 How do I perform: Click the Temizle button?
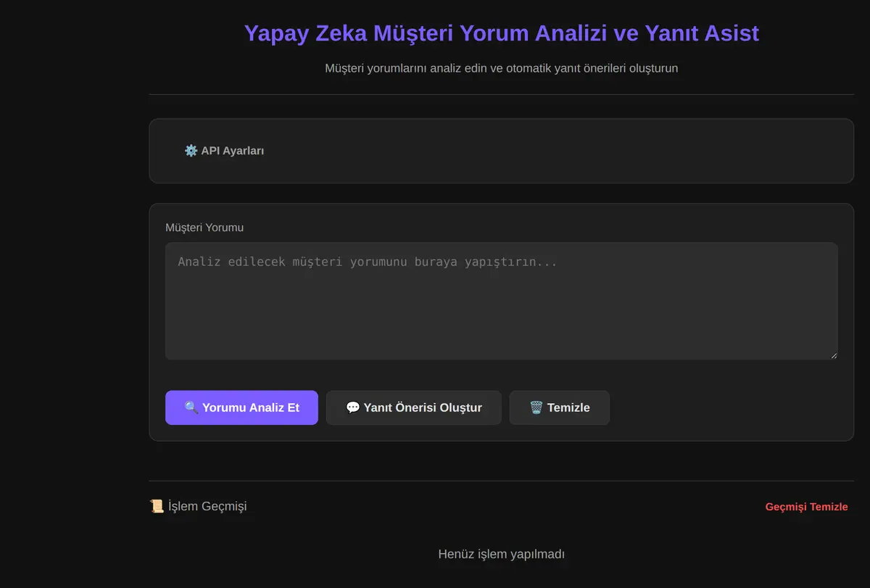(560, 407)
